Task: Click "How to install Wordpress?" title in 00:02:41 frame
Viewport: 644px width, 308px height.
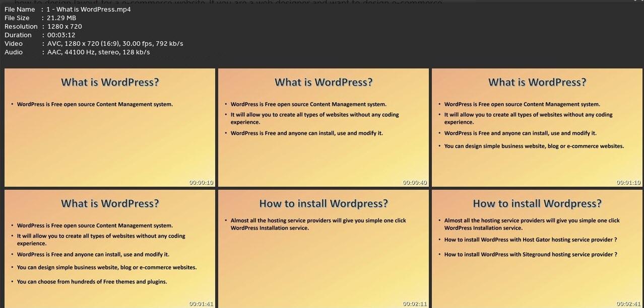Action: point(537,203)
